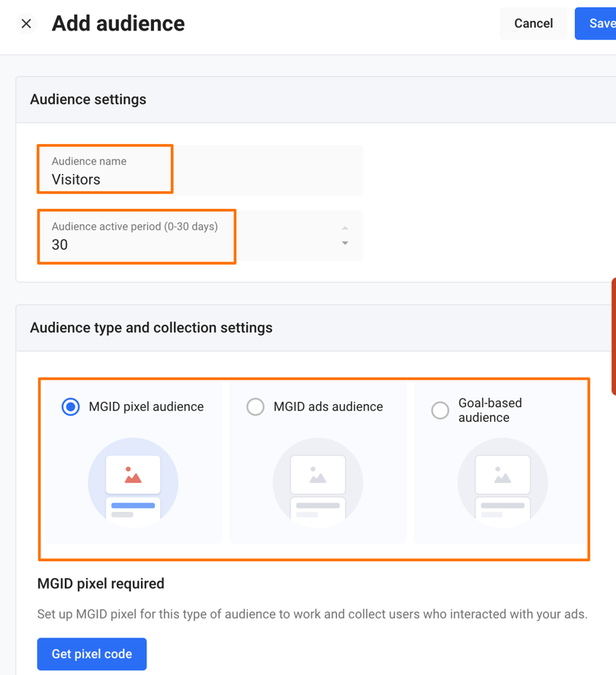616x675 pixels.
Task: Cancel the audience creation
Action: pyautogui.click(x=533, y=24)
